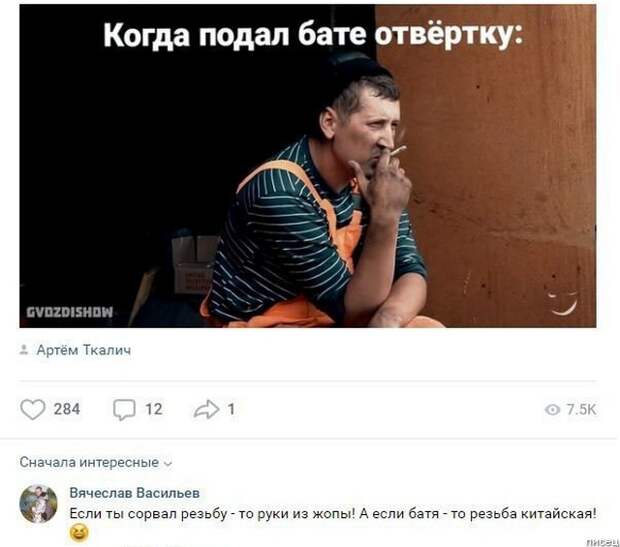Click the heart like icon

click(33, 409)
